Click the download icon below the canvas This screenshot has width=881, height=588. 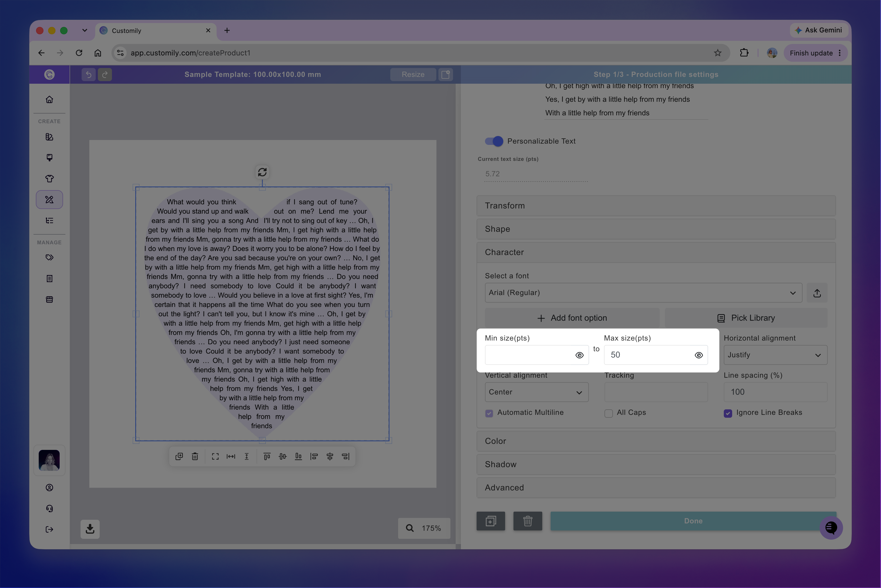tap(90, 529)
